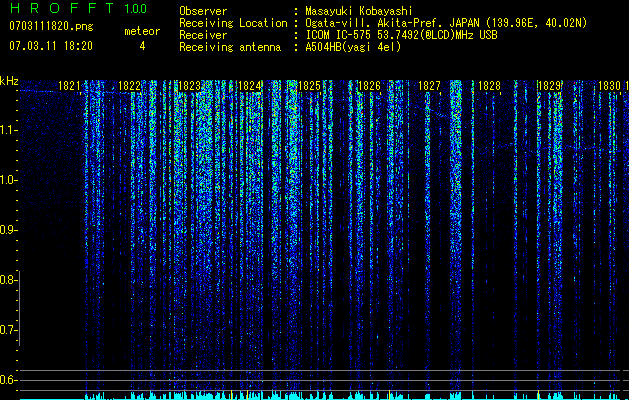This screenshot has width=629, height=400.
Task: Click the meteor count value 4
Action: pyautogui.click(x=142, y=46)
